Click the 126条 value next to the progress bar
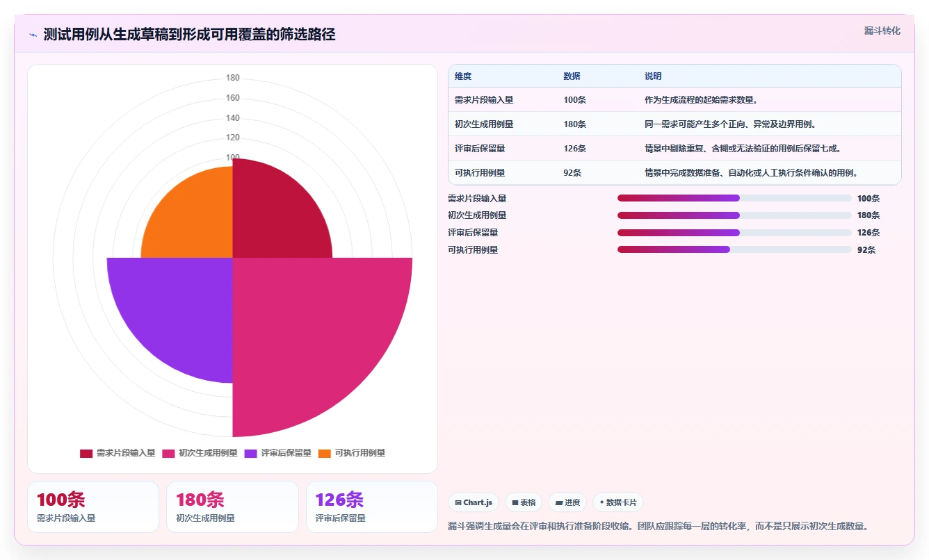The width and height of the screenshot is (929, 560). (869, 233)
